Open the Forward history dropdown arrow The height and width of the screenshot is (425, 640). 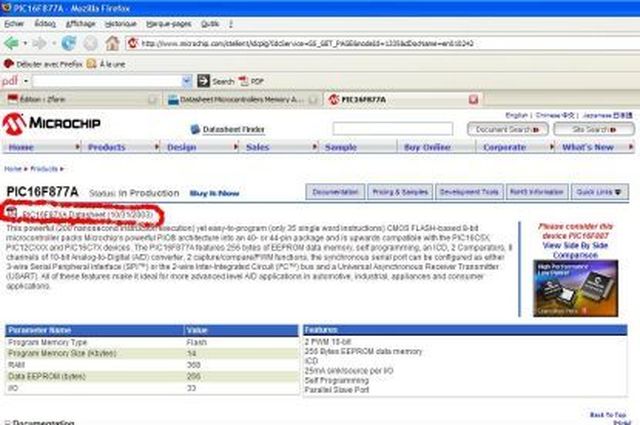click(53, 43)
